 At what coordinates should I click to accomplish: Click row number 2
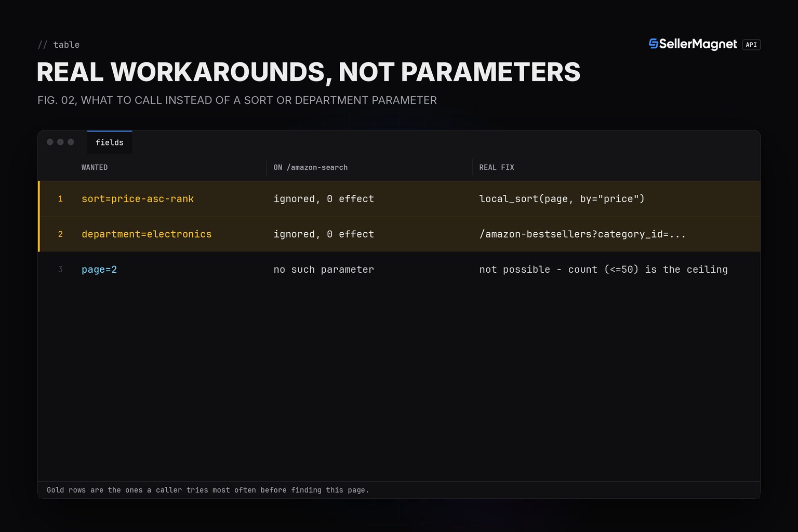60,234
